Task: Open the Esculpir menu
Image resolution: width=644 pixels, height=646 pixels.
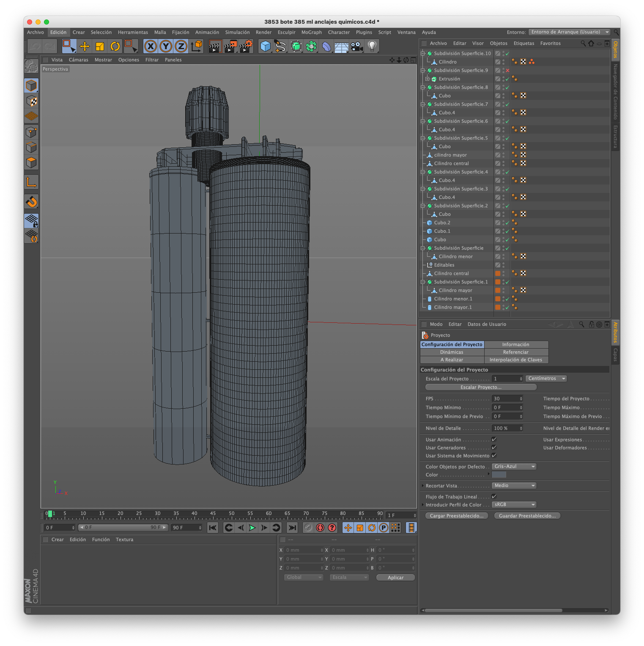Action: 286,32
